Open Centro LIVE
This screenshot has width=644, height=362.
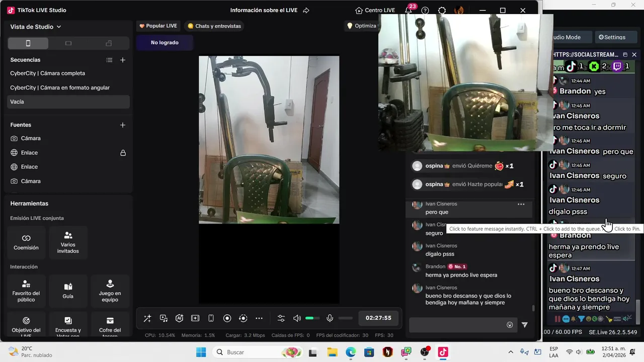click(375, 11)
